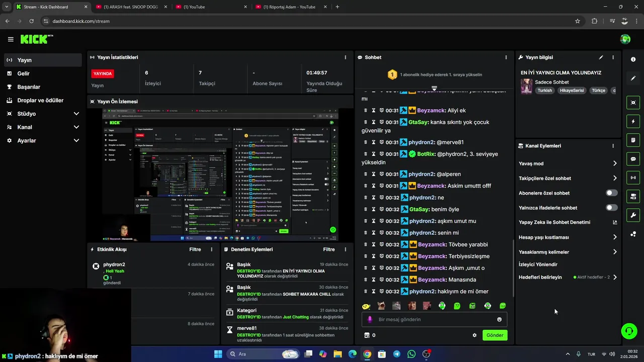644x362 pixels.
Task: Timeout phydron2's '@merve81' message via hourglass icon
Action: [374, 142]
